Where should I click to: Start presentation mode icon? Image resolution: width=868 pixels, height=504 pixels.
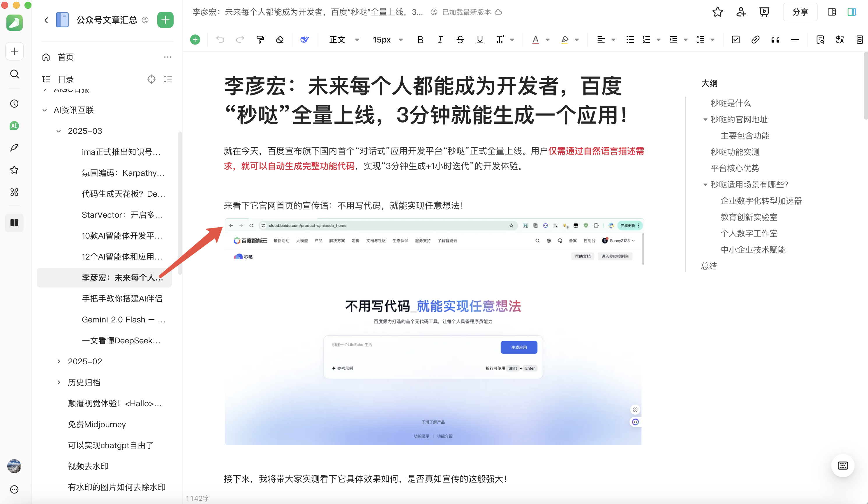(x=764, y=12)
